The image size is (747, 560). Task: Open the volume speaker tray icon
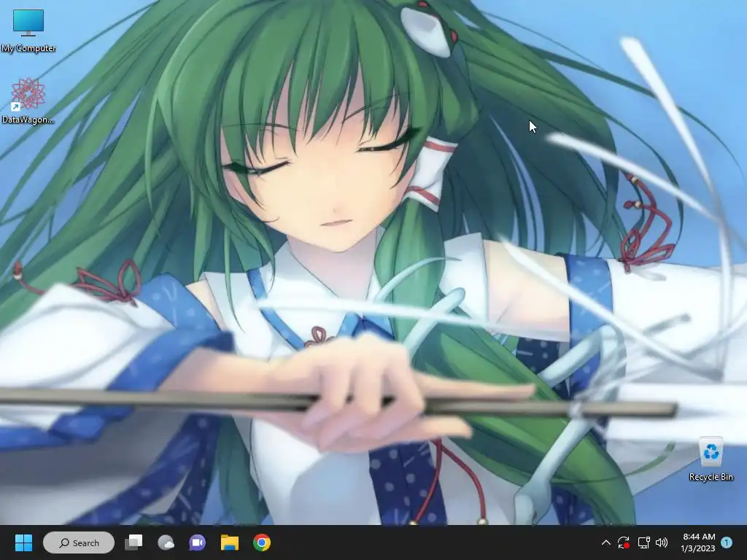(x=662, y=542)
